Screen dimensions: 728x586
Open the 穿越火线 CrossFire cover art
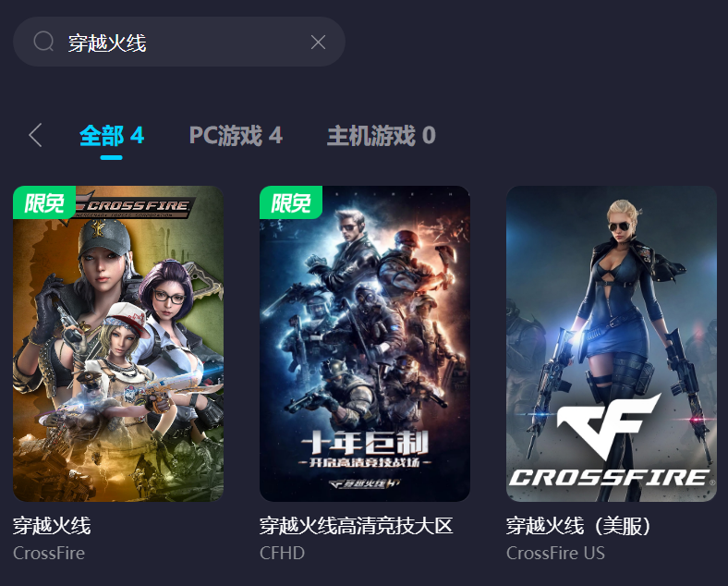[x=118, y=344]
